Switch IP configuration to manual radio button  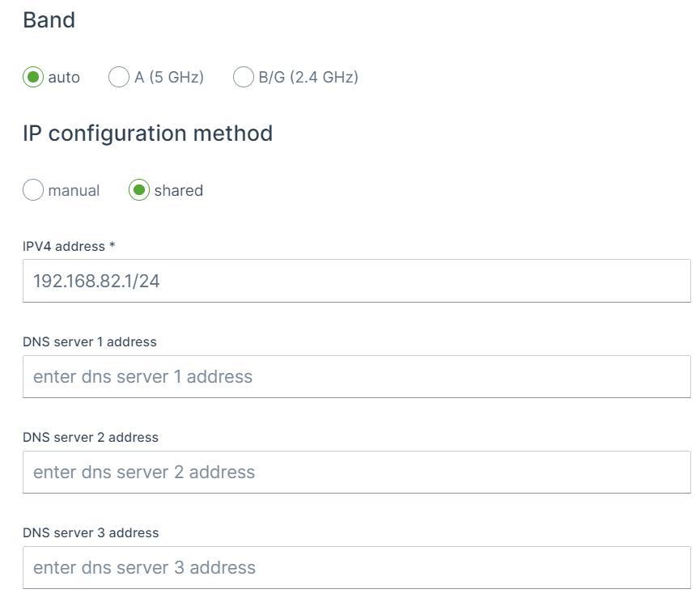coord(33,191)
